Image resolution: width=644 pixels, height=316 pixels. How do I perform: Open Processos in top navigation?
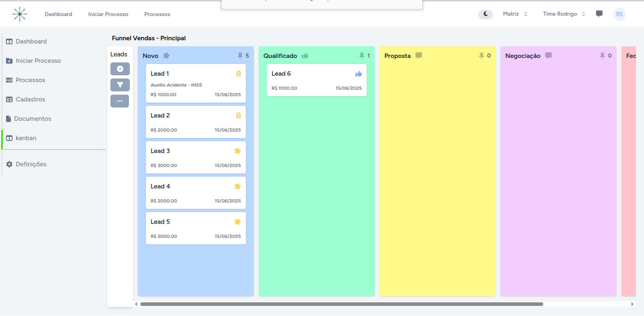[x=157, y=14]
